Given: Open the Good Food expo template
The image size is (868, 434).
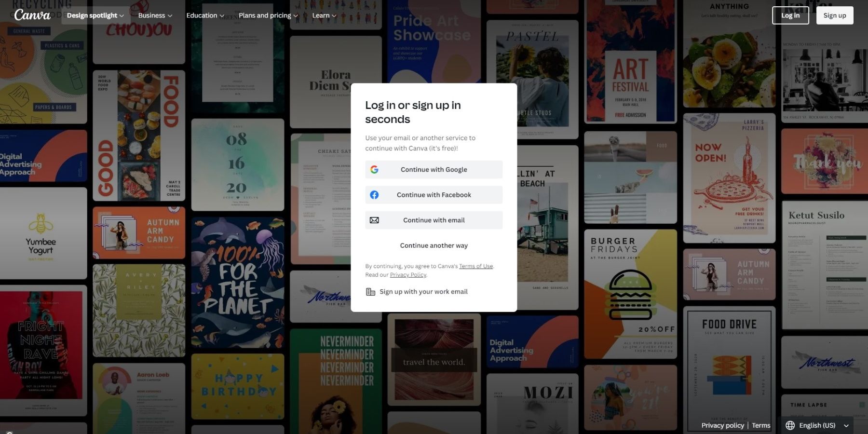Looking at the screenshot, I should point(139,136).
